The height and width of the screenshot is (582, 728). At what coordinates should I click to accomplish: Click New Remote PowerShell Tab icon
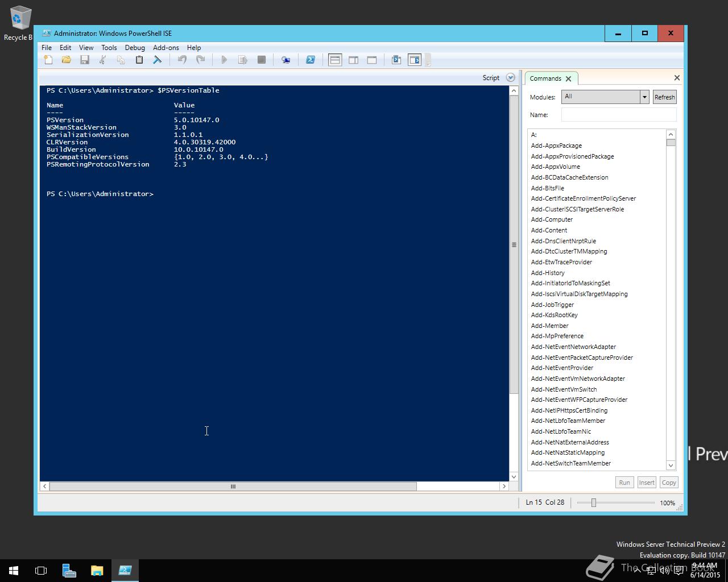click(286, 60)
